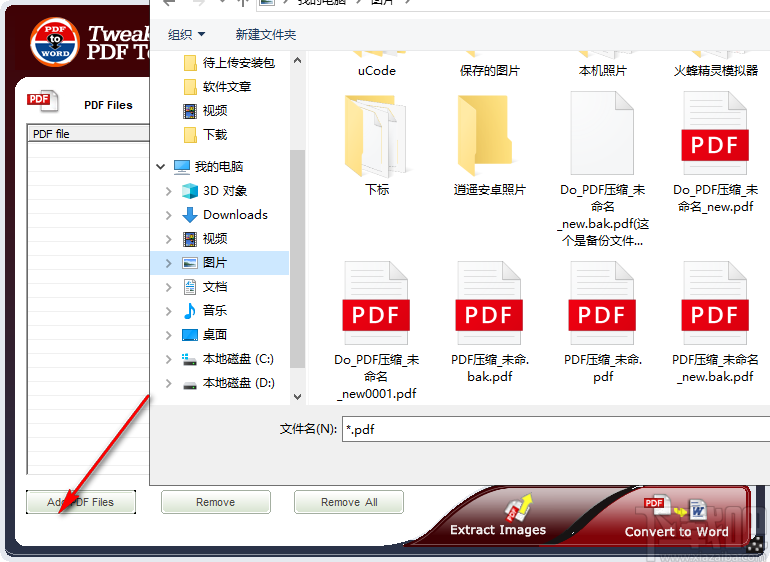The height and width of the screenshot is (562, 770).
Task: Open the 火蜂精灵模拟器 folder
Action: click(x=715, y=66)
